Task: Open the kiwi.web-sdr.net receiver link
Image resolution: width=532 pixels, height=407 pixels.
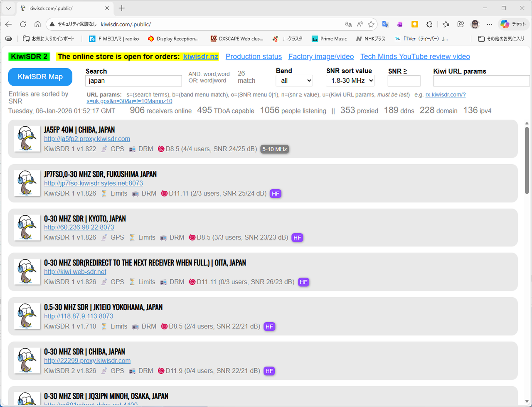Action: [75, 272]
